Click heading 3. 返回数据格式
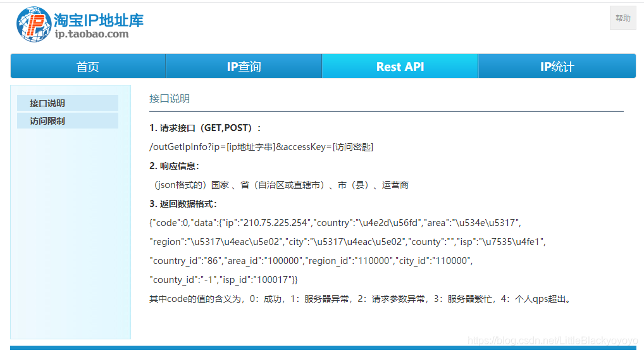644x352 pixels. pos(183,204)
